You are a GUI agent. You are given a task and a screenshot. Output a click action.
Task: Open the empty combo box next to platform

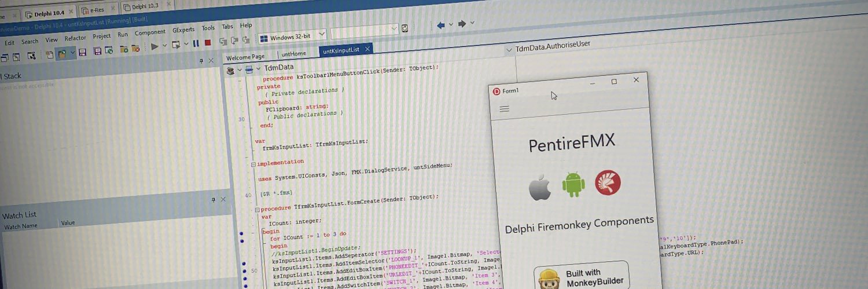point(393,29)
